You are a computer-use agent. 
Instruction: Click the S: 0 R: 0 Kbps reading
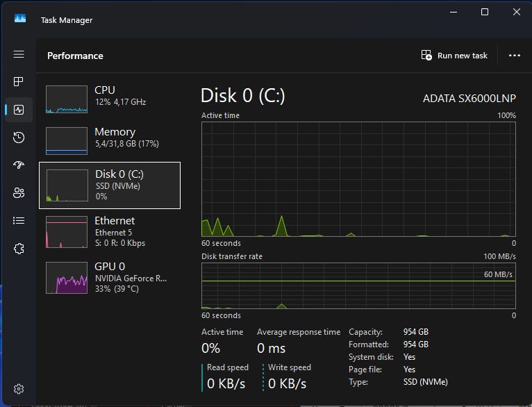click(x=120, y=243)
